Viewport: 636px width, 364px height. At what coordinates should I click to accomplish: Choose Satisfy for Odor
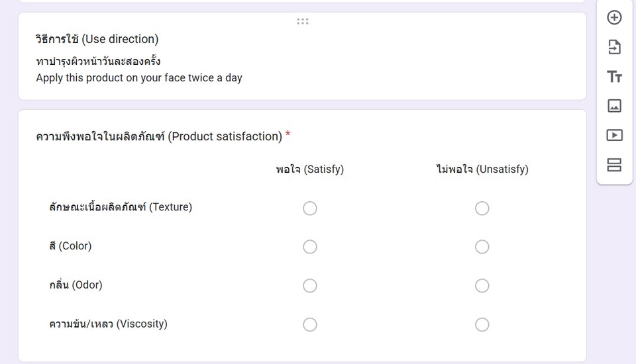point(310,286)
